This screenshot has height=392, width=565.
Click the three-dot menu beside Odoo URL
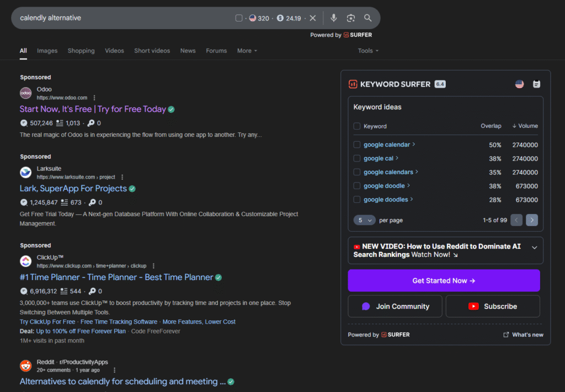[x=94, y=98]
